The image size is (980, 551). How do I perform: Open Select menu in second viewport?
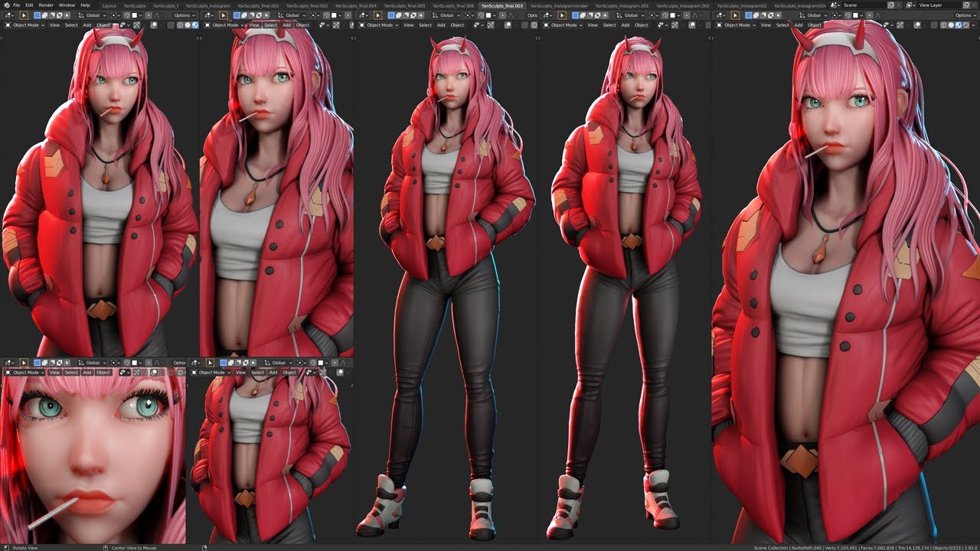[270, 25]
